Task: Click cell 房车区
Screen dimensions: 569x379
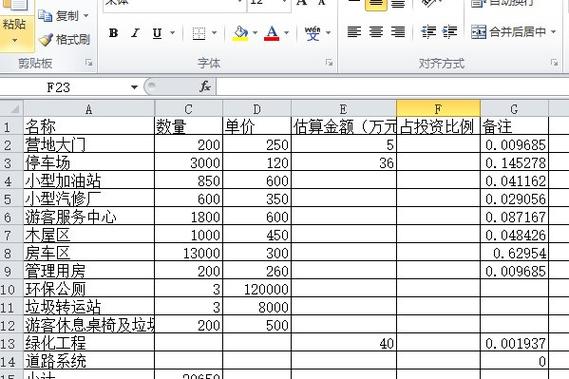Action: click(89, 252)
